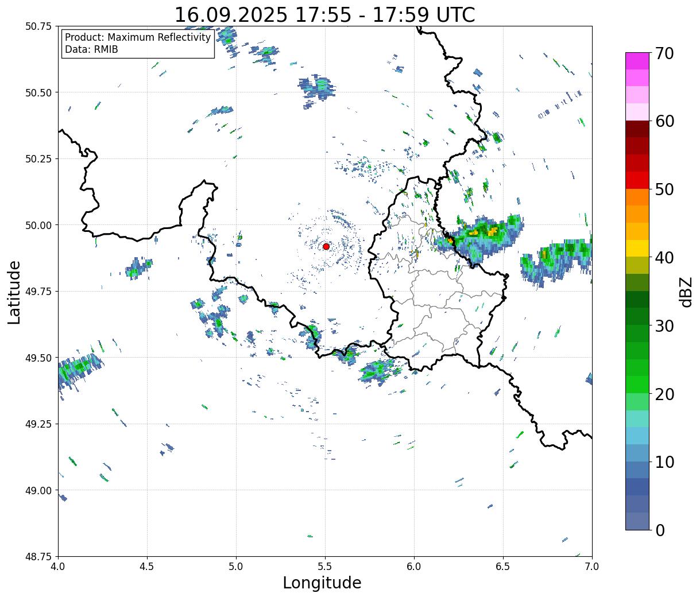
Task: Click colorbar tick label 30
Action: click(664, 325)
